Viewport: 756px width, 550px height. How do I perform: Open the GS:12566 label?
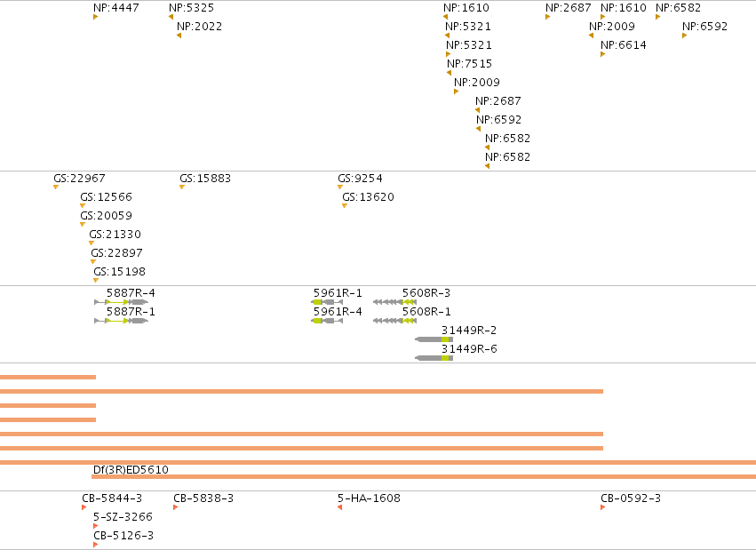coord(106,197)
